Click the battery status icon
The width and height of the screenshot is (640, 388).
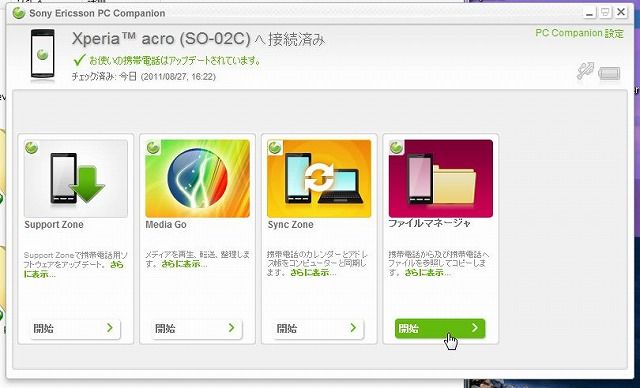(609, 74)
